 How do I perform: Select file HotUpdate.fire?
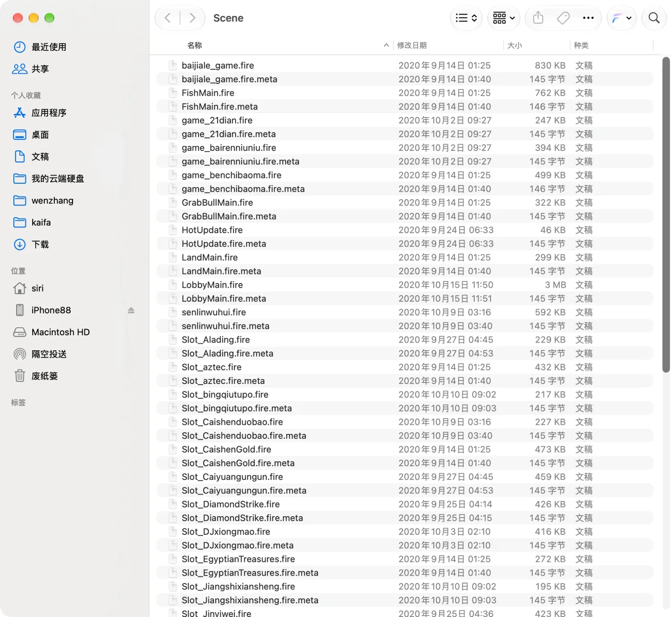tap(405, 230)
